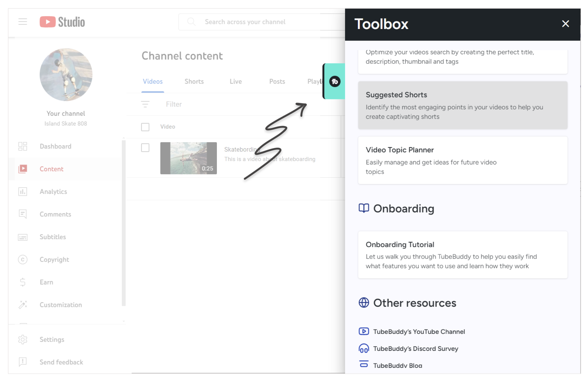Click the TubeBuddy logo side tab
The width and height of the screenshot is (588, 384).
pos(334,81)
